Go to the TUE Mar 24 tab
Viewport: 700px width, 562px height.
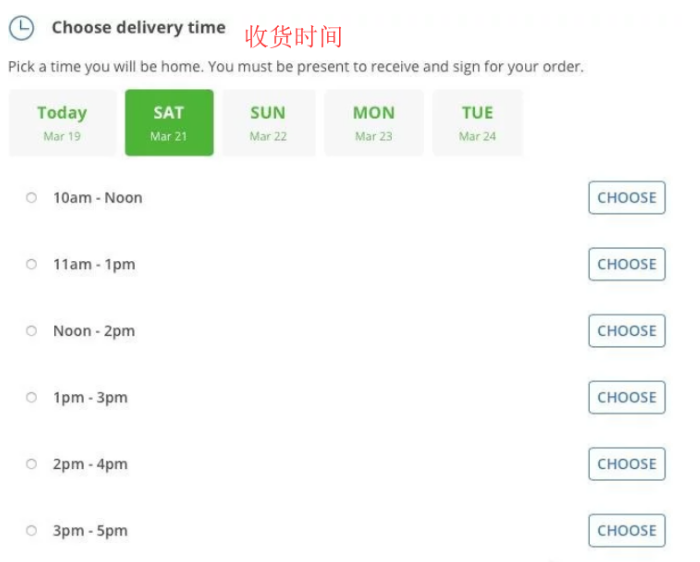(x=477, y=123)
